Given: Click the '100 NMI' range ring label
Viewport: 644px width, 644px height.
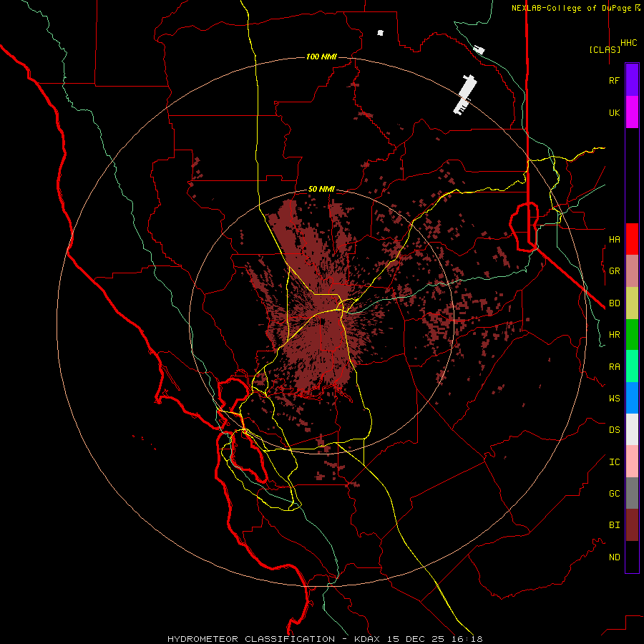Looking at the screenshot, I should point(321,57).
